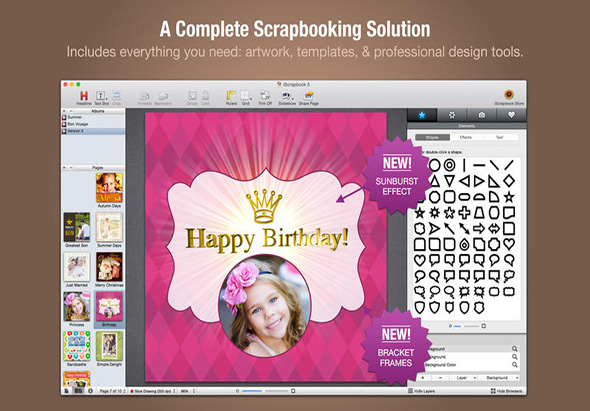Pick the double-headed block arrow shape

pyautogui.click(x=494, y=228)
